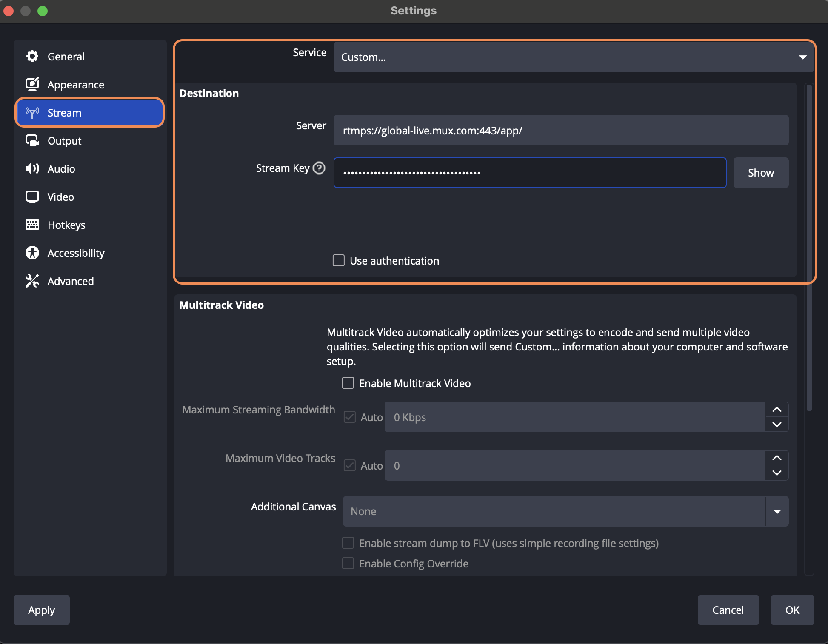Click the green zoom window button
This screenshot has height=644, width=828.
(43, 11)
